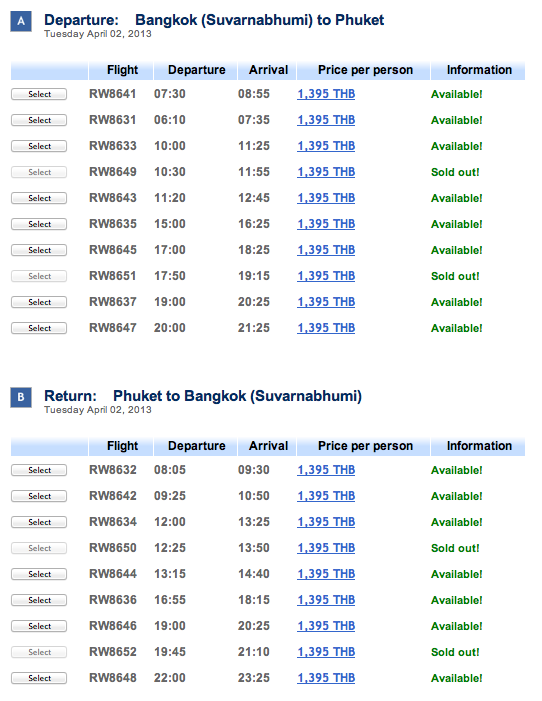View price details for flight RW8637
542x701 pixels.
(x=326, y=302)
